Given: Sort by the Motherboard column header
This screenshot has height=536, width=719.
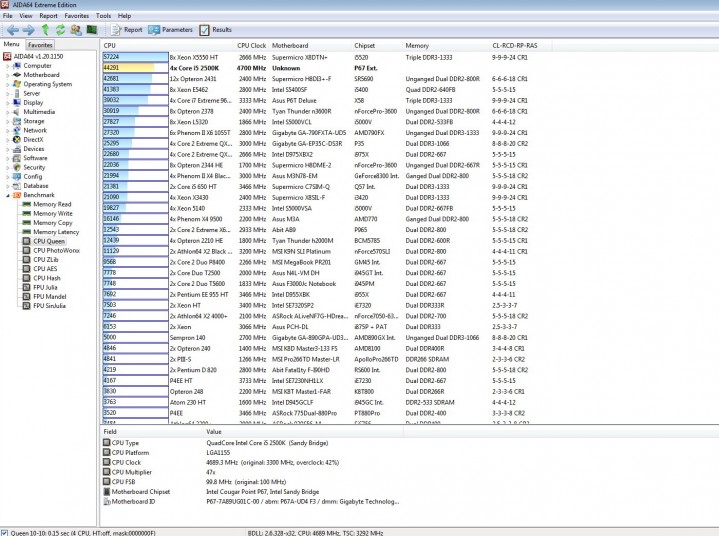Looking at the screenshot, I should coord(310,45).
